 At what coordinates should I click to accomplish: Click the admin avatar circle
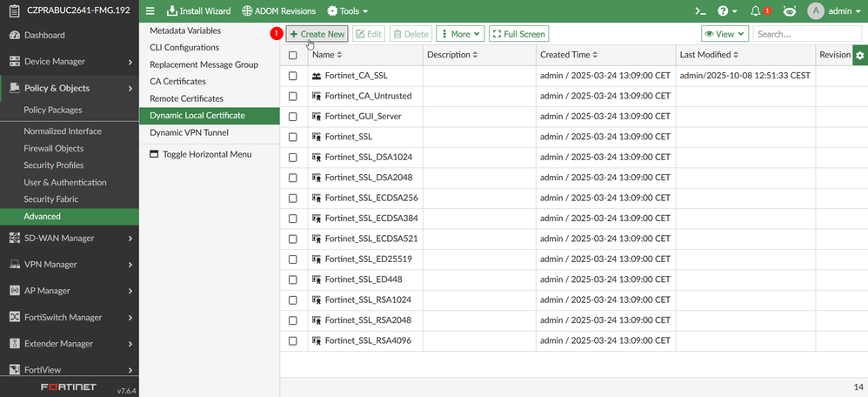(816, 11)
